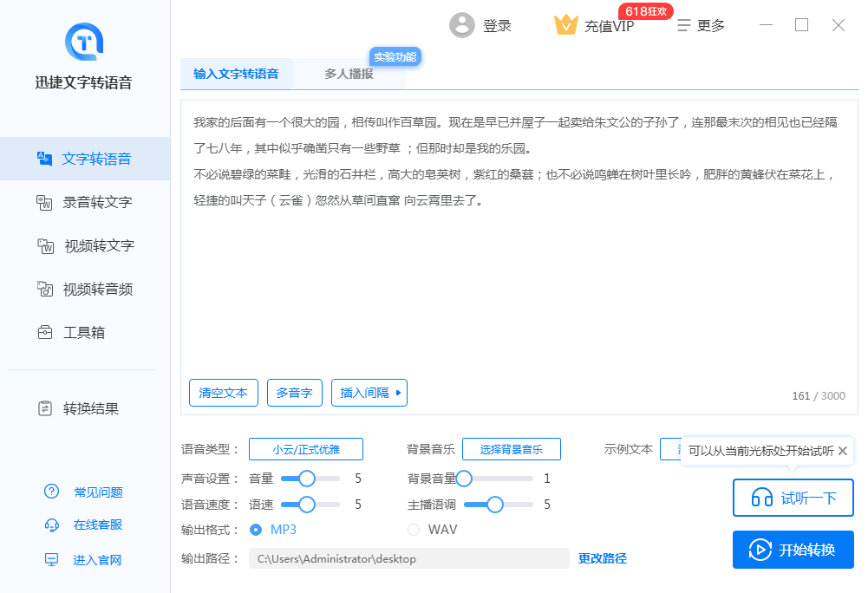Click the 实验功能 badge

point(395,56)
